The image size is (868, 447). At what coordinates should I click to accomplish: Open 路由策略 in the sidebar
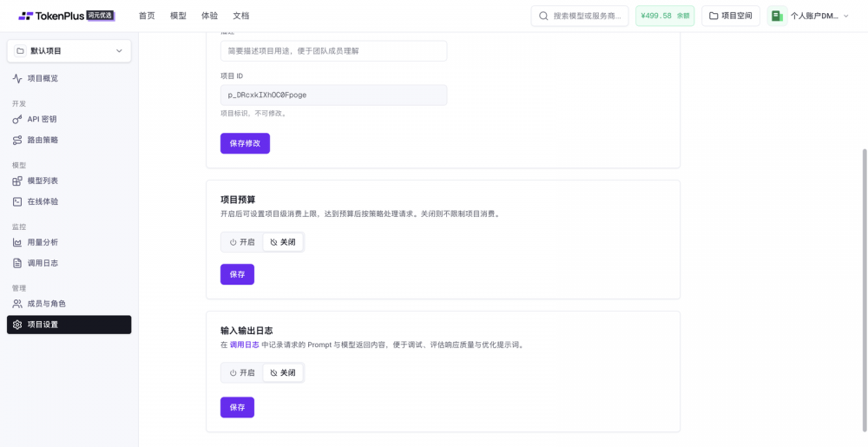tap(69, 140)
